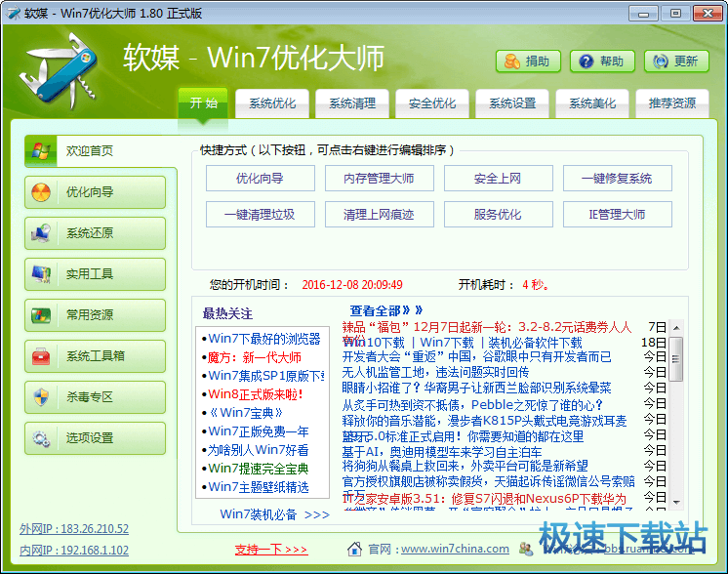Open the 系统美化 tab

[592, 103]
